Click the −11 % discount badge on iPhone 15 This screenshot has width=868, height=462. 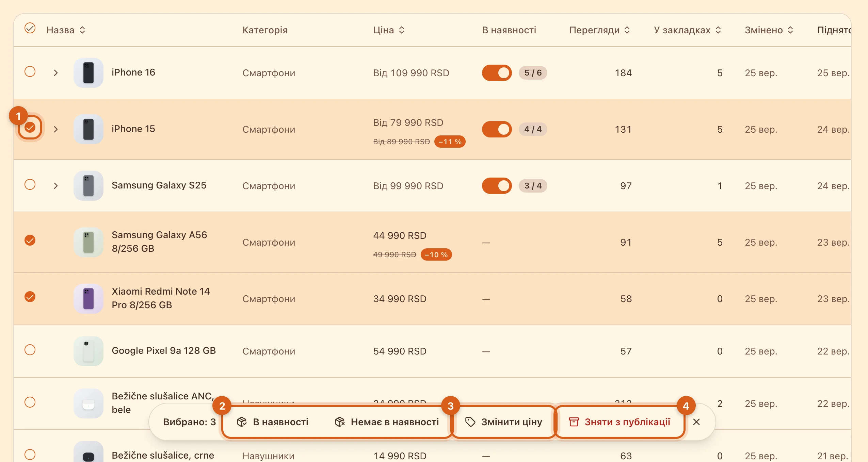(x=450, y=142)
